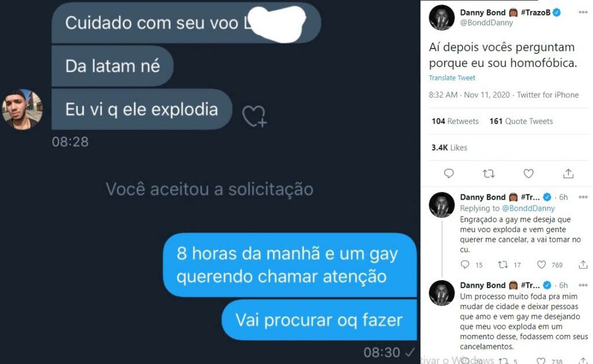
Task: Open more options on first reply
Action: pos(583,197)
